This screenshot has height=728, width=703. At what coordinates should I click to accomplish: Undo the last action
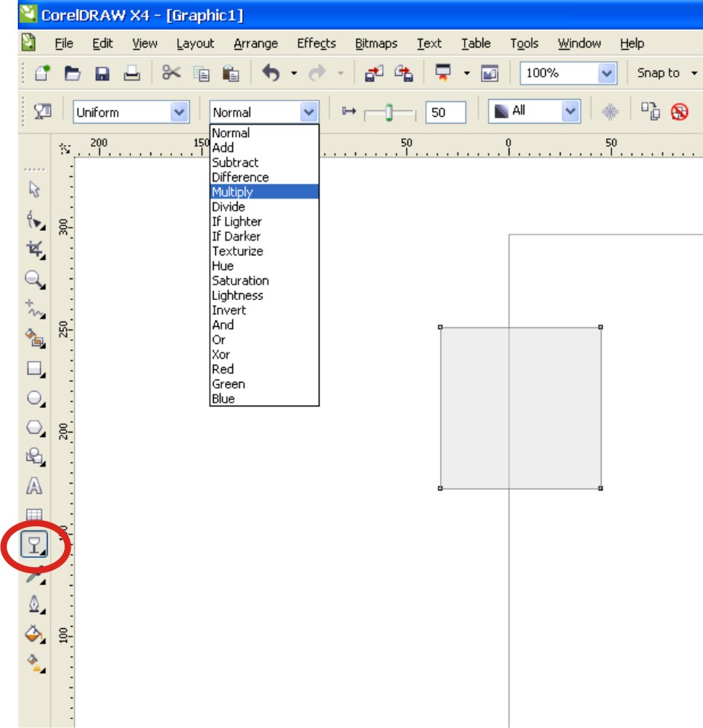tap(271, 73)
